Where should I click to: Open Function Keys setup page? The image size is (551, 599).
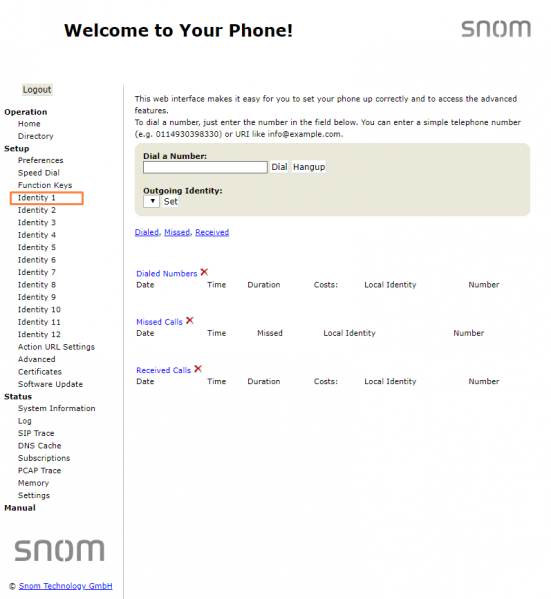tap(45, 185)
